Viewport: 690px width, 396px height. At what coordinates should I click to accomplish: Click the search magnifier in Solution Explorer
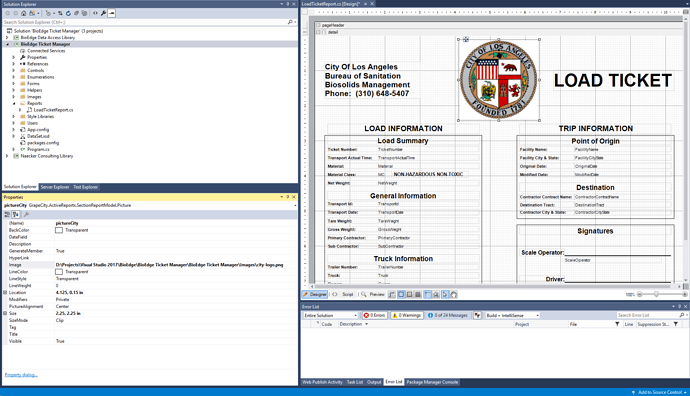(290, 22)
